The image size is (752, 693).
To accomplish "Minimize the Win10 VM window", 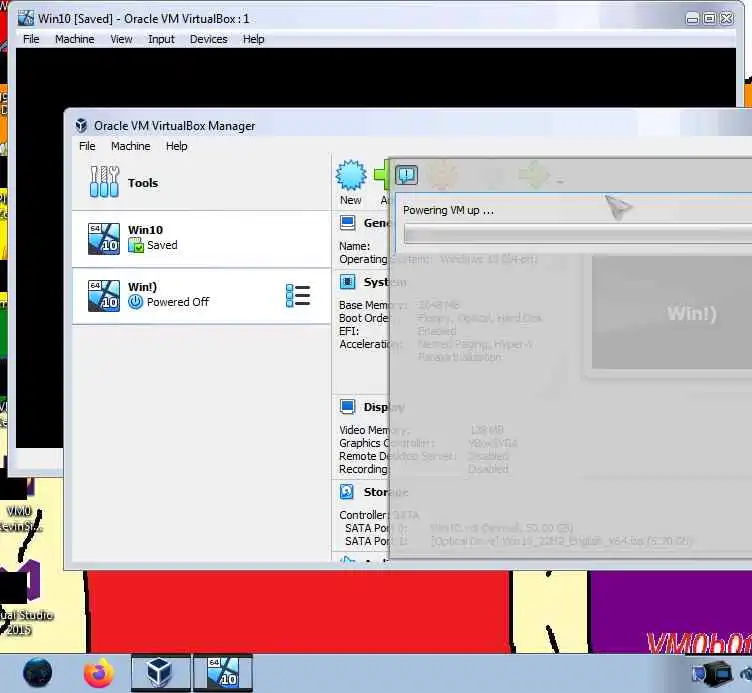I will (693, 19).
